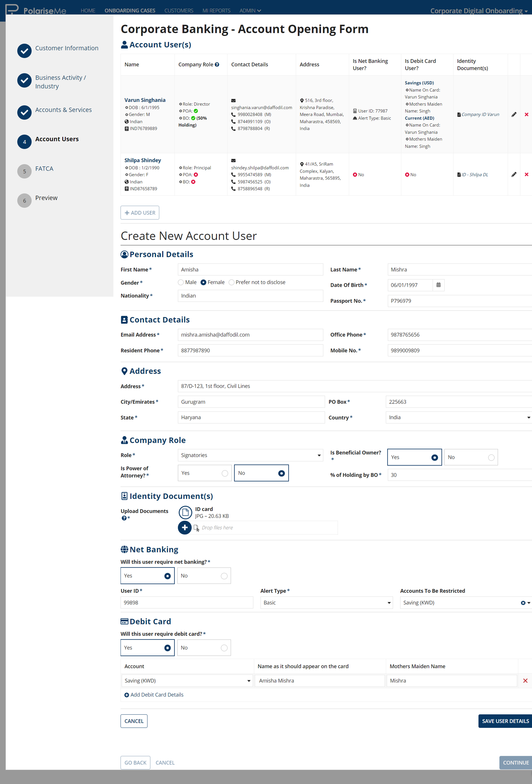The height and width of the screenshot is (784, 532).
Task: Choose No for debit card requirement
Action: (204, 648)
